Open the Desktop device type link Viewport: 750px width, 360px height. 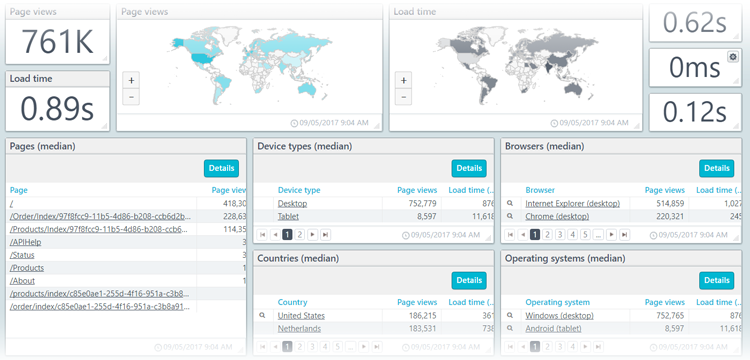tap(293, 204)
